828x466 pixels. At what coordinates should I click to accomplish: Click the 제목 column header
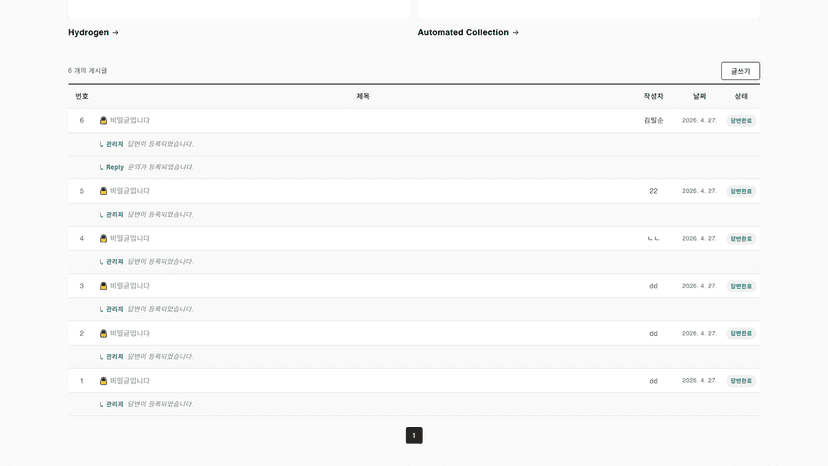point(363,96)
